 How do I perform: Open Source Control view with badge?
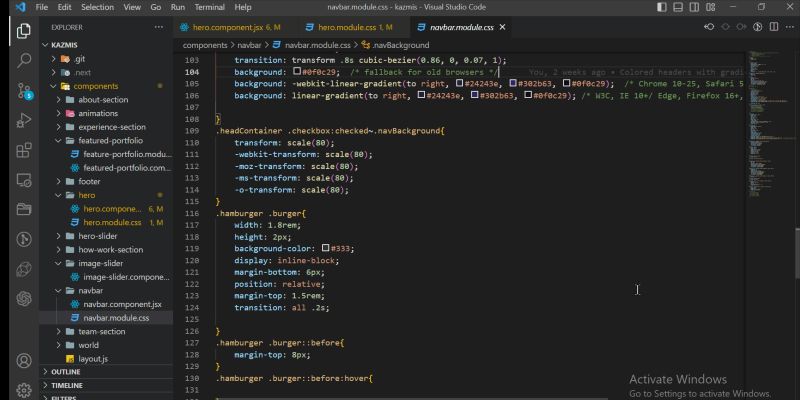(23, 91)
